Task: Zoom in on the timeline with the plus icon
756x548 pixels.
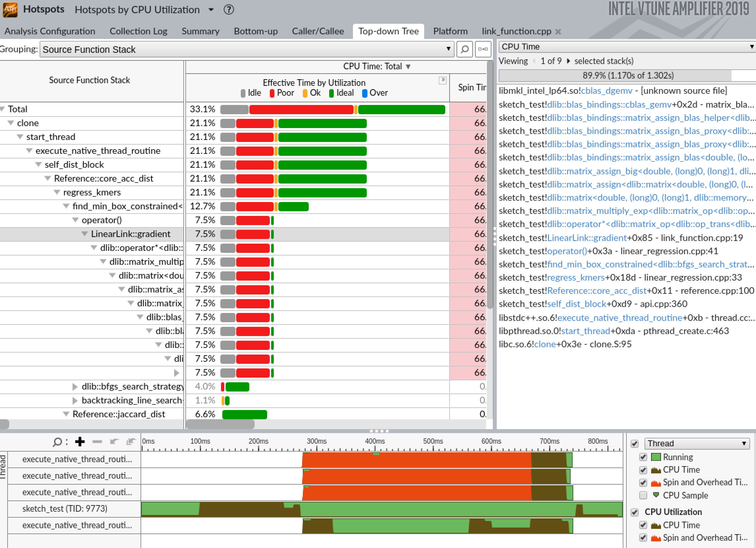Action: click(80, 442)
